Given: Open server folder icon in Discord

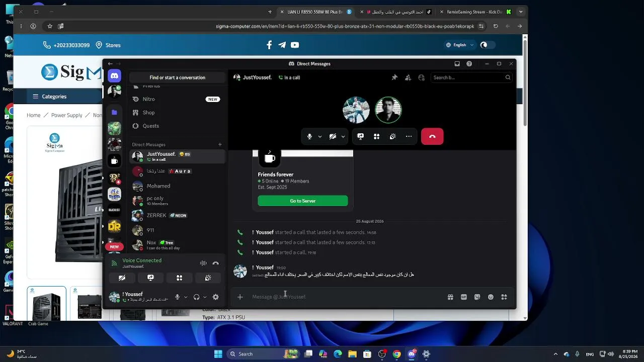Looking at the screenshot, I should coord(114,112).
